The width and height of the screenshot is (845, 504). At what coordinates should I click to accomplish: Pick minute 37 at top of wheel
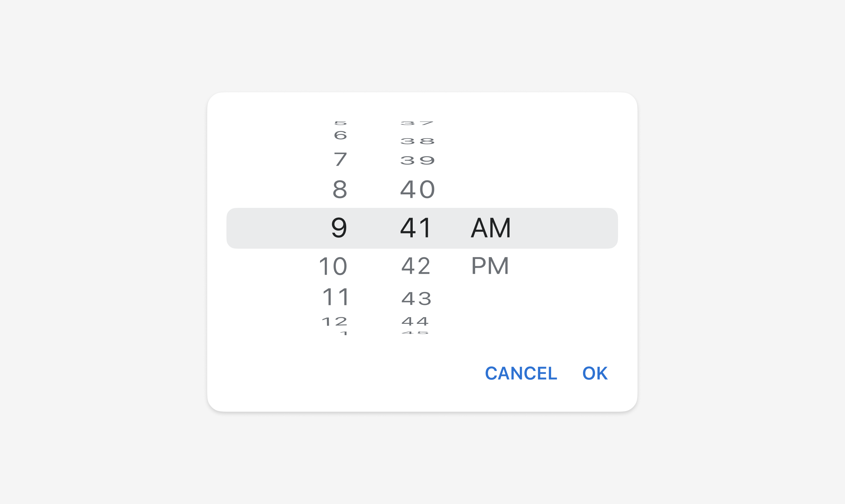[x=417, y=123]
